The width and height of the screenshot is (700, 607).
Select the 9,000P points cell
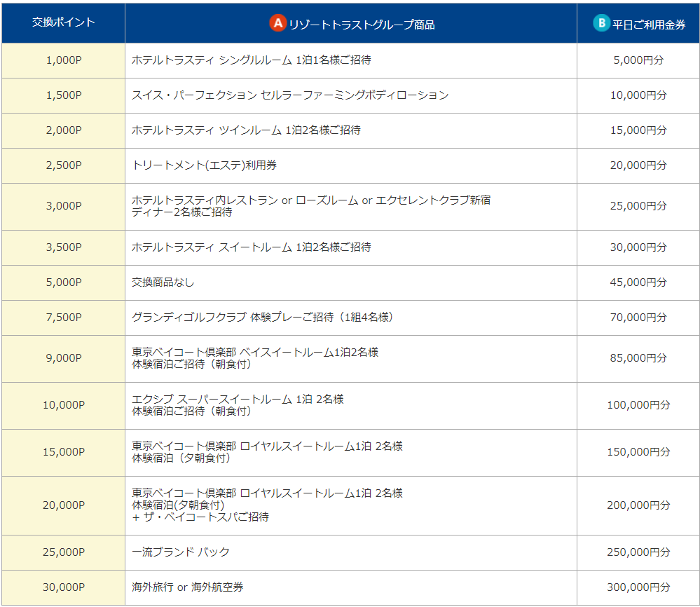click(x=63, y=358)
